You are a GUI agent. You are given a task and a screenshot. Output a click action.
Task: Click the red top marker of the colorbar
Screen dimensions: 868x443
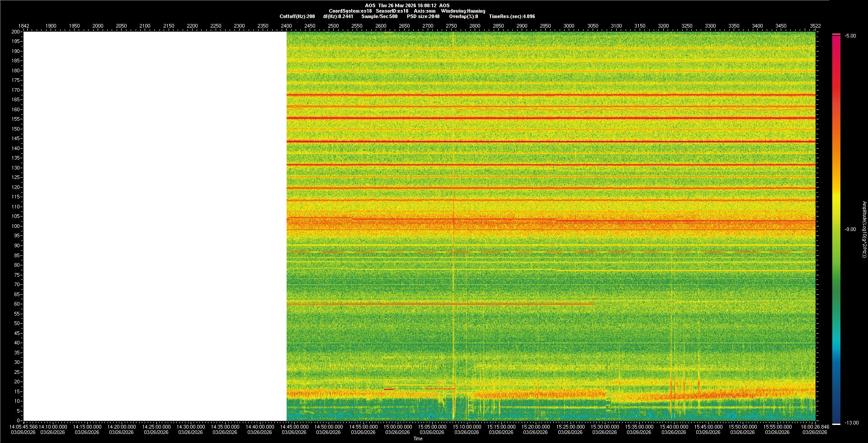[x=836, y=34]
